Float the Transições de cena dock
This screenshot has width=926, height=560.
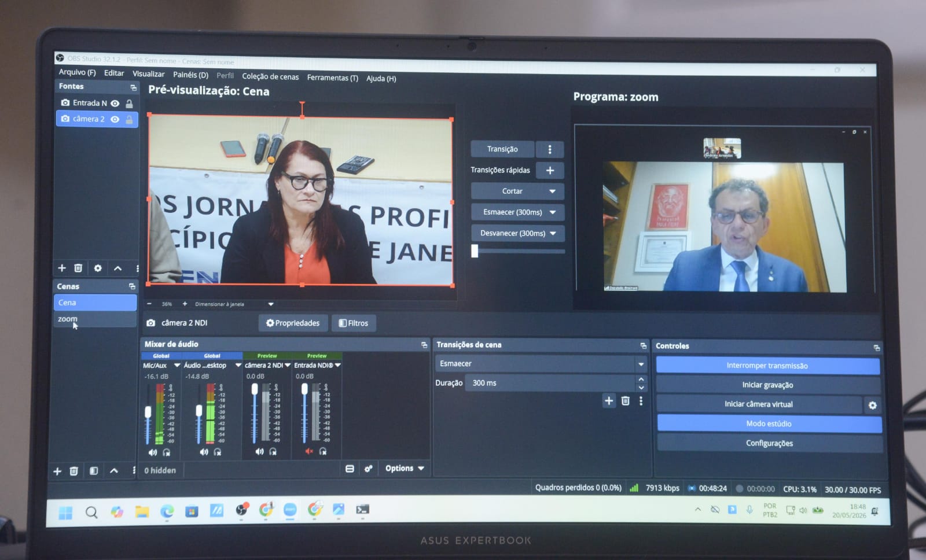(x=644, y=346)
